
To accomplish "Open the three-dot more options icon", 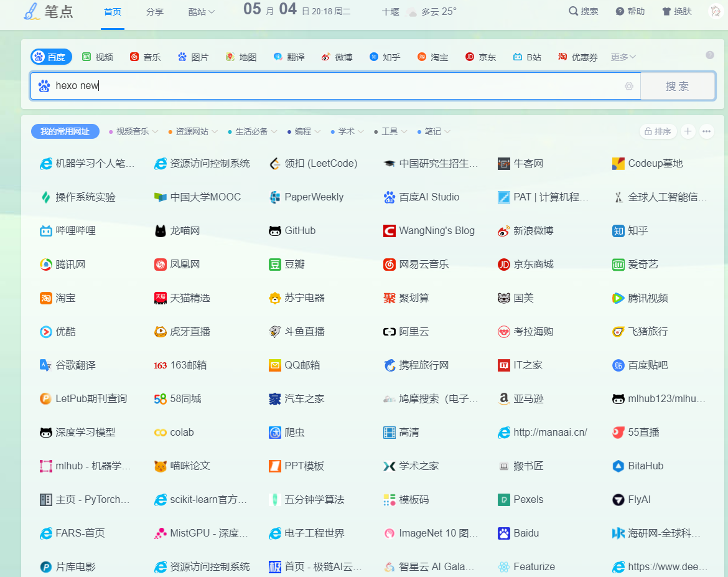I will pos(706,131).
